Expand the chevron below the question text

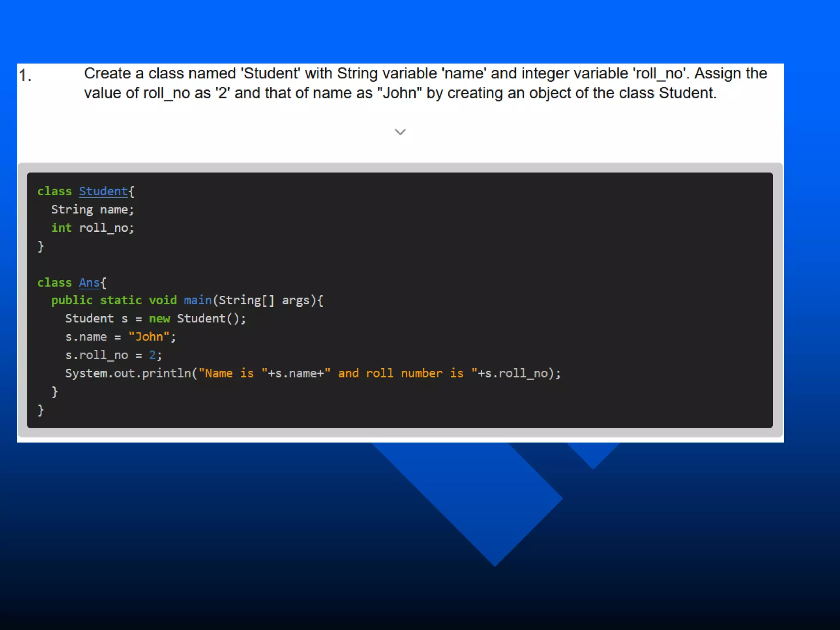coord(400,132)
